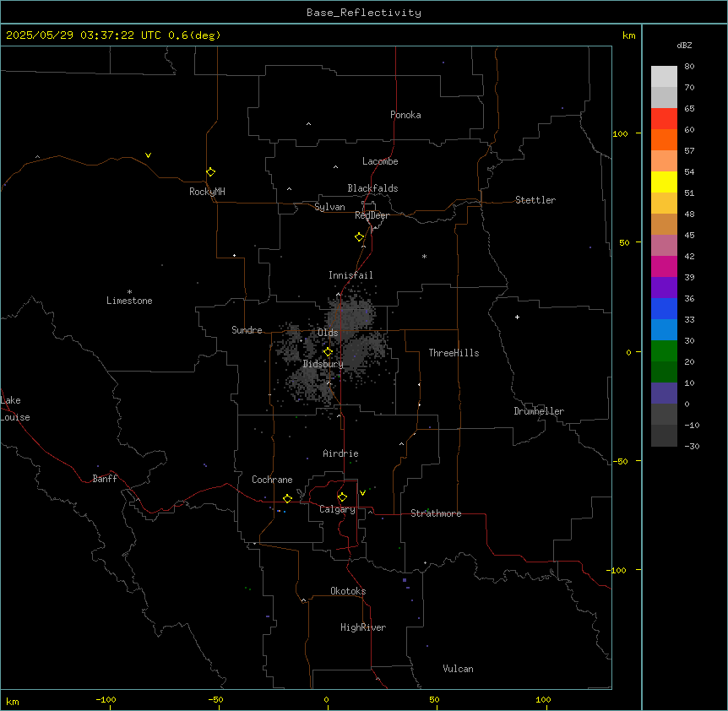Click the Banff town label

pyautogui.click(x=105, y=479)
